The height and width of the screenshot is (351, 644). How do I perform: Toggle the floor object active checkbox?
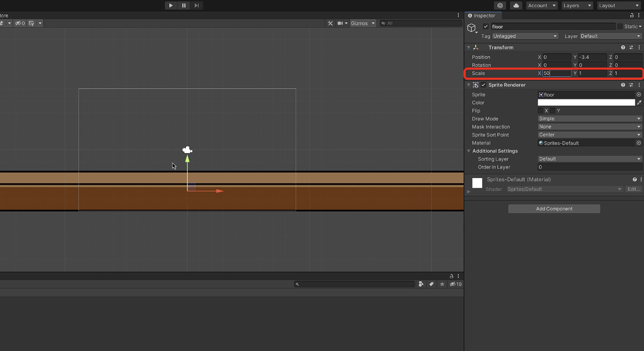tap(486, 27)
